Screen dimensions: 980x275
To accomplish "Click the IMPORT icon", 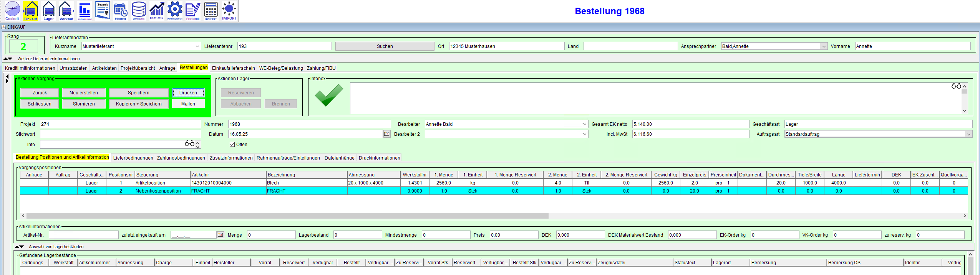I will pos(229,11).
